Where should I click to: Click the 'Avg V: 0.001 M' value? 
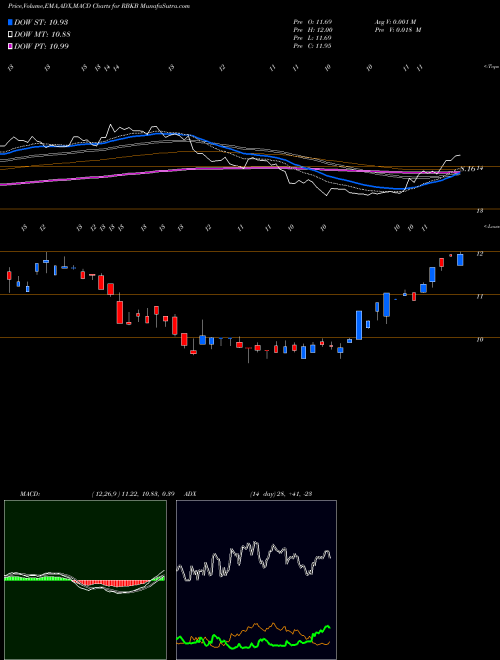coord(395,21)
